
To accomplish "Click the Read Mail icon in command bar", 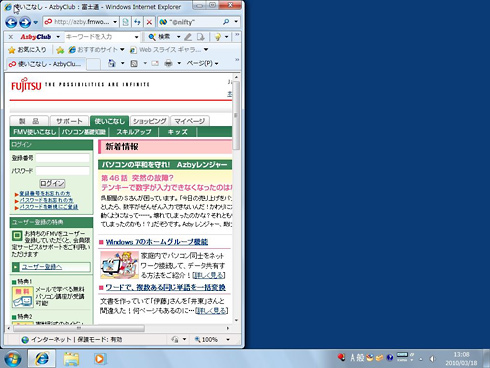I will pyautogui.click(x=155, y=63).
